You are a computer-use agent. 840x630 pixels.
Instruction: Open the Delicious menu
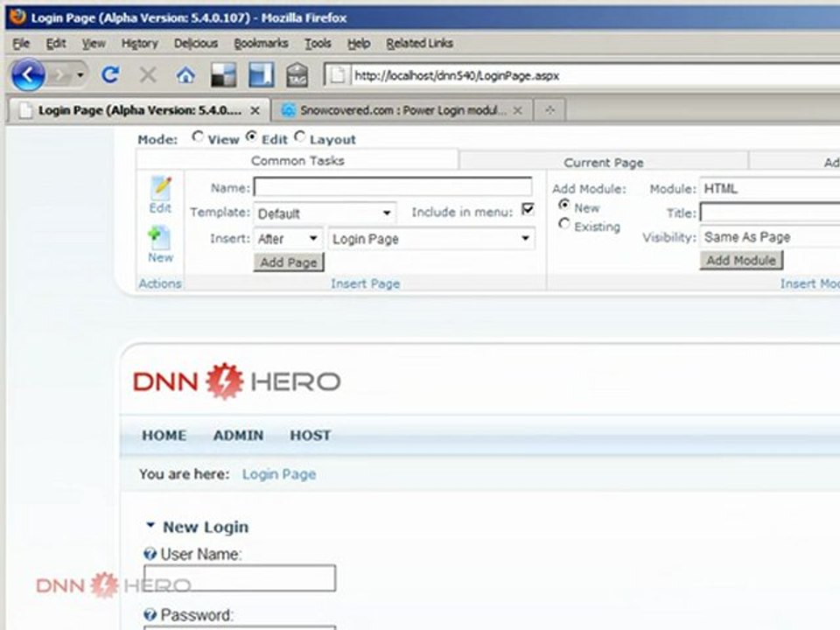195,44
